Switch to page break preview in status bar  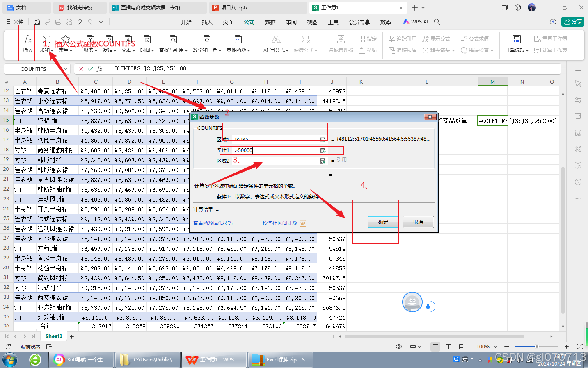tap(462, 347)
